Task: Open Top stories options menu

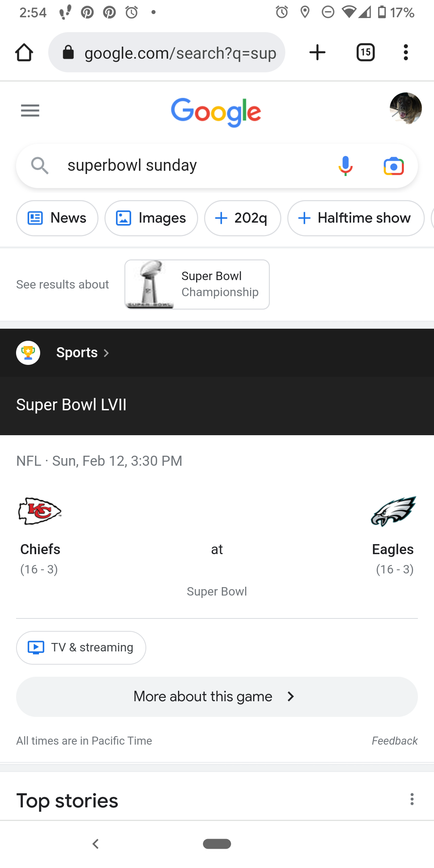Action: pyautogui.click(x=412, y=799)
